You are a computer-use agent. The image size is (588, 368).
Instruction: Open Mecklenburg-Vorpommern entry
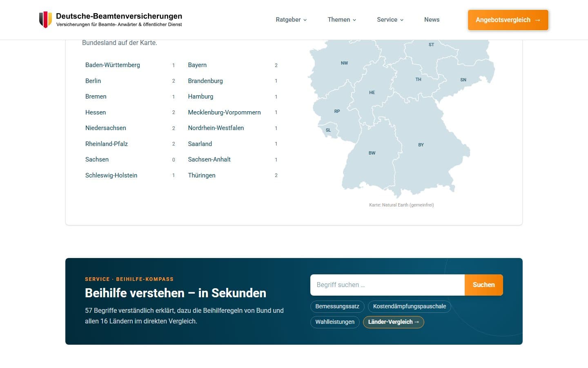(x=233, y=112)
